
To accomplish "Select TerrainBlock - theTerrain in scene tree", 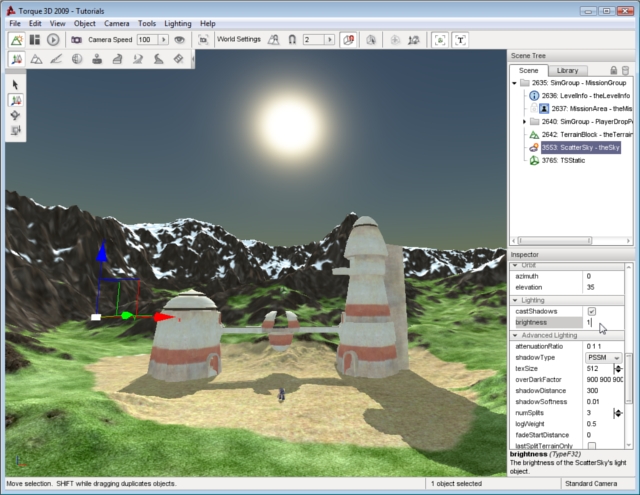I will pyautogui.click(x=580, y=134).
